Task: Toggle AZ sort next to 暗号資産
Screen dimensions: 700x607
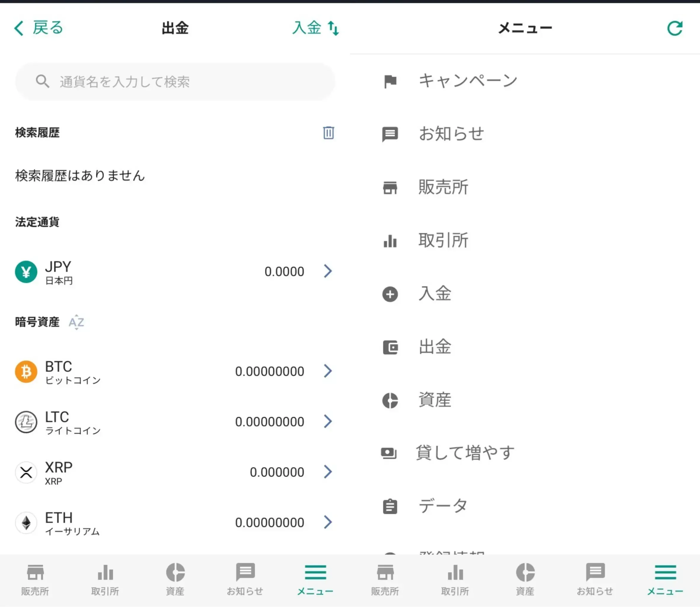Action: [76, 322]
